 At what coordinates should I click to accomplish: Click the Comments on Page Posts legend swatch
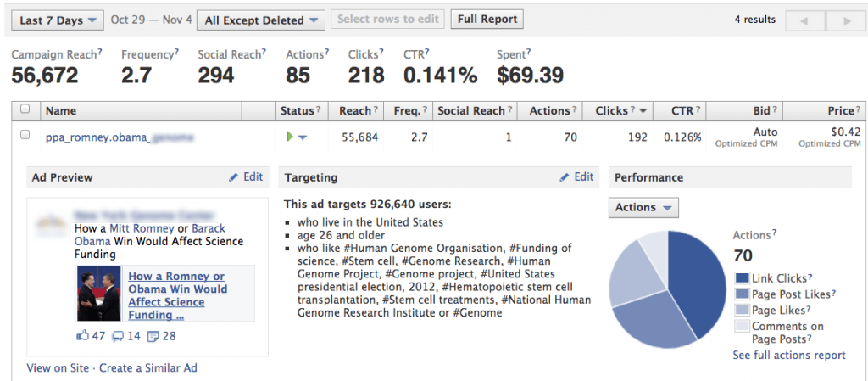[x=743, y=326]
